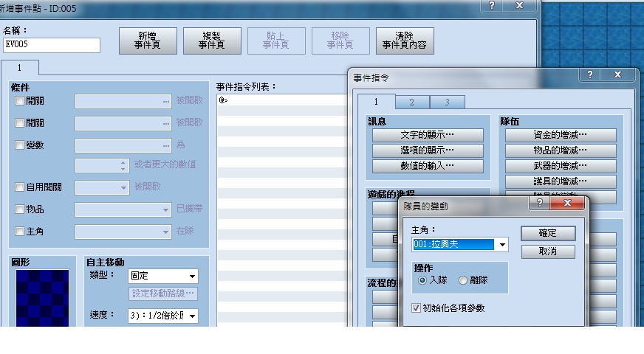Switch to event command tab 2
Image resolution: width=644 pixels, height=354 pixels.
[x=412, y=102]
